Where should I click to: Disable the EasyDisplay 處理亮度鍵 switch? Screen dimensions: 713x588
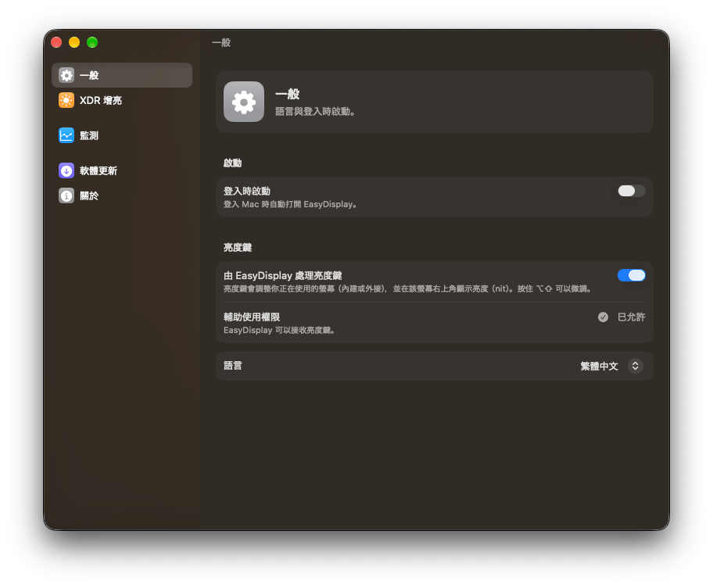click(x=631, y=275)
